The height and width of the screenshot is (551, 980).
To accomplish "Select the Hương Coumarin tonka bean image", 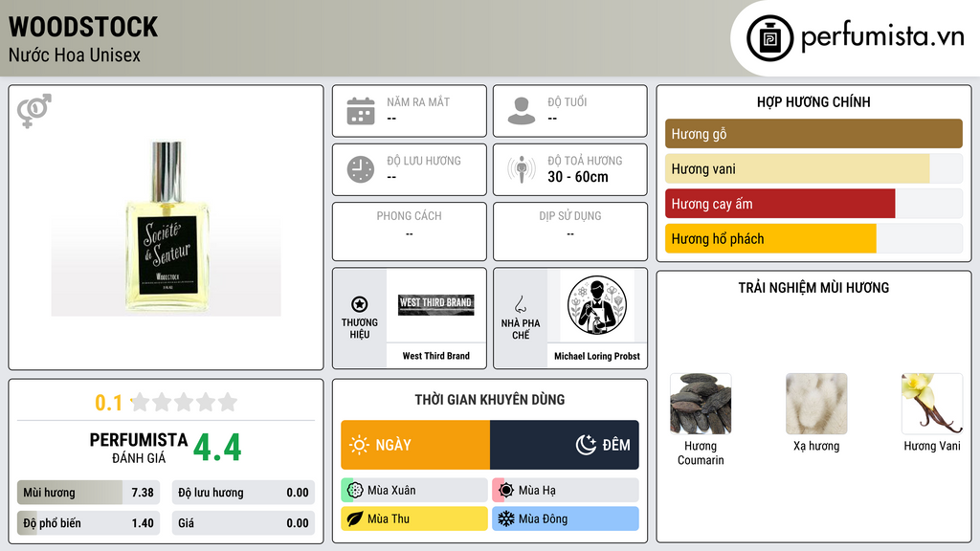I will pyautogui.click(x=701, y=404).
